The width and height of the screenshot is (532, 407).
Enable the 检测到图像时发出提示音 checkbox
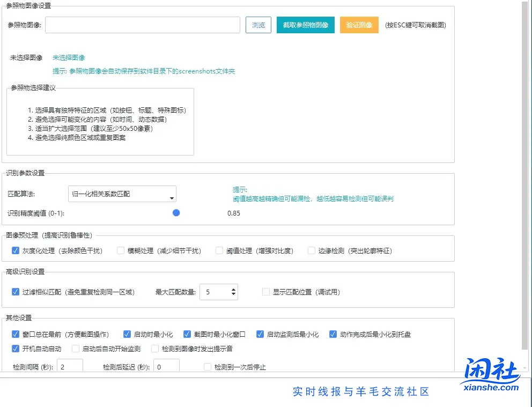click(155, 349)
